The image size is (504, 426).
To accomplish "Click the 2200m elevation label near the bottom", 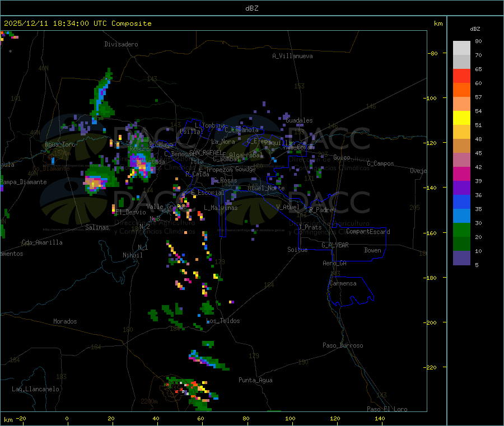I will 149,401.
